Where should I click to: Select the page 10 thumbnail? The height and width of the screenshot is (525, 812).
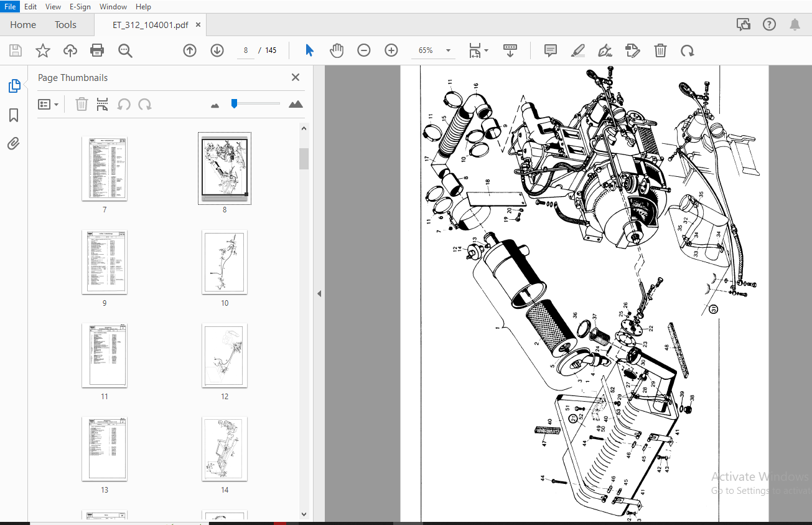point(225,262)
